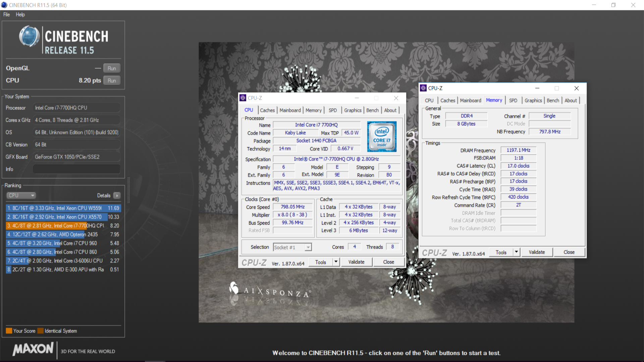
Task: Select ranking row Xeon CPU W5590 11.69
Action: click(63, 208)
